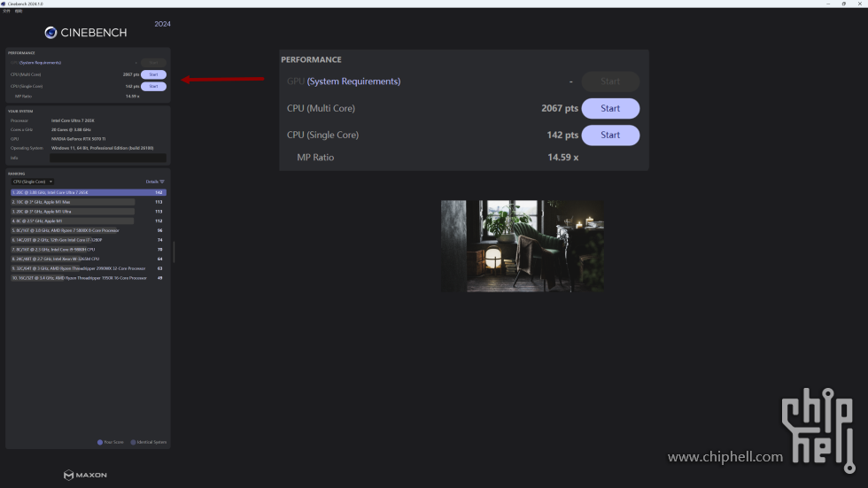Open the second menu next to 文件
The width and height of the screenshot is (868, 488).
tap(19, 11)
